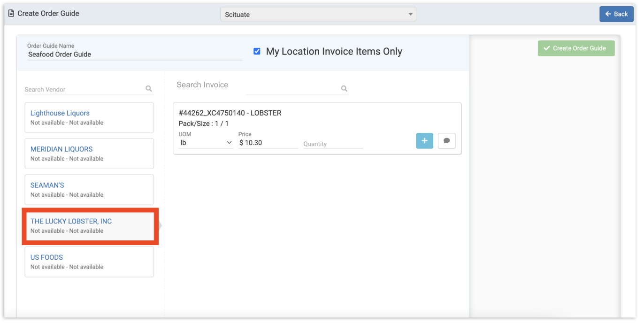Click into the Search Invoice field
The height and width of the screenshot is (324, 644).
point(292,89)
